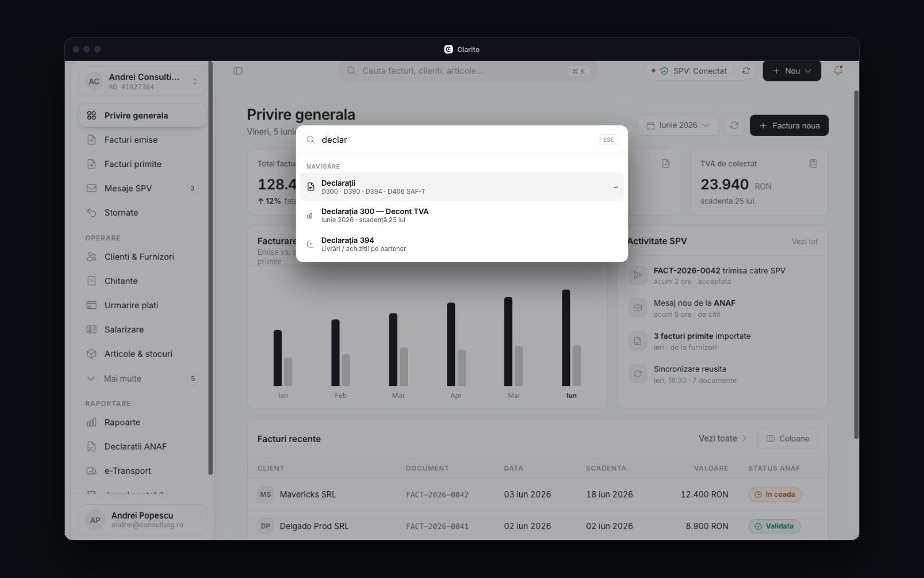Click the FACT-2026-0042 trimisa activity item

722,276
